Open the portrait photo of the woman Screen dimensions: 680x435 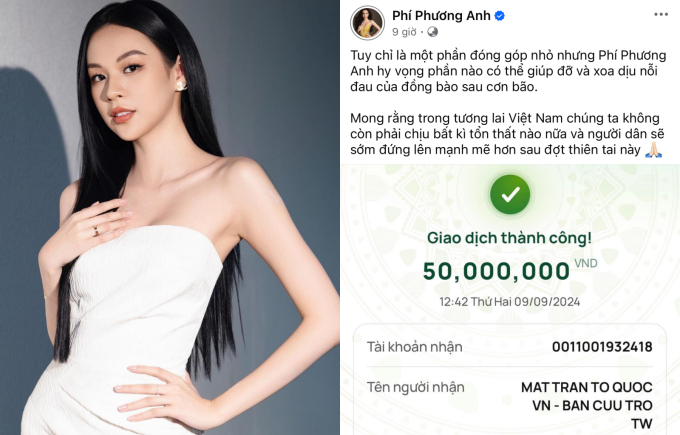pos(170,217)
